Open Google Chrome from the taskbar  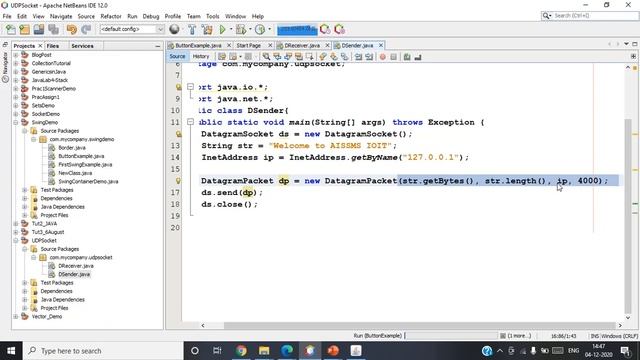(x=241, y=351)
